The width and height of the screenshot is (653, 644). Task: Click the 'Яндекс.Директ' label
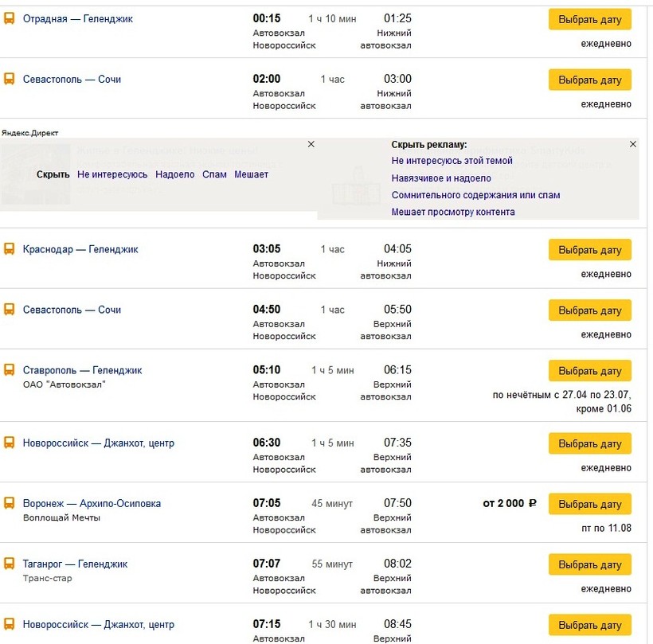(x=29, y=133)
